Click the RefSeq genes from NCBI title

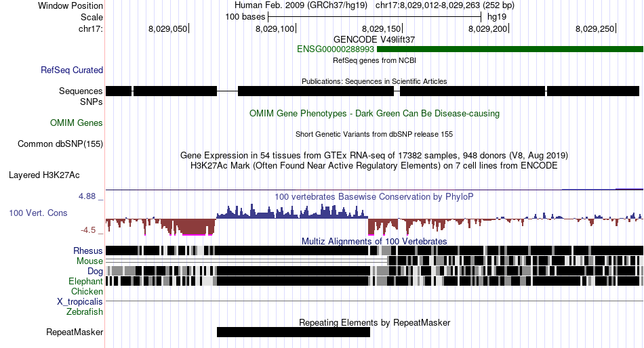pyautogui.click(x=374, y=60)
